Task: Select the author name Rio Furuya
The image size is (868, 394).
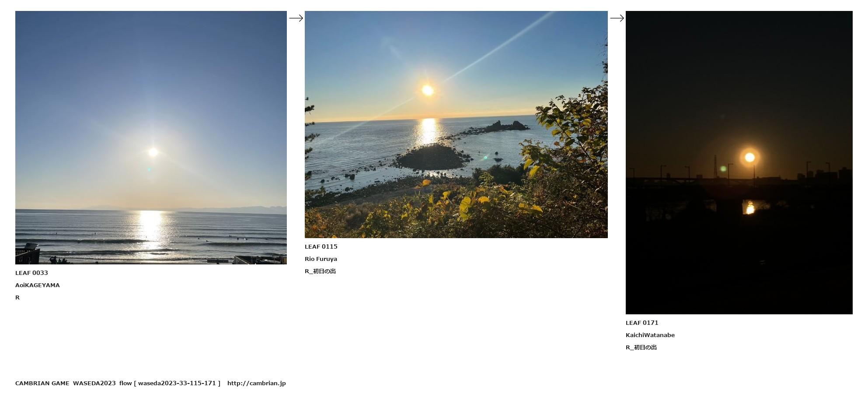Action: coord(321,259)
